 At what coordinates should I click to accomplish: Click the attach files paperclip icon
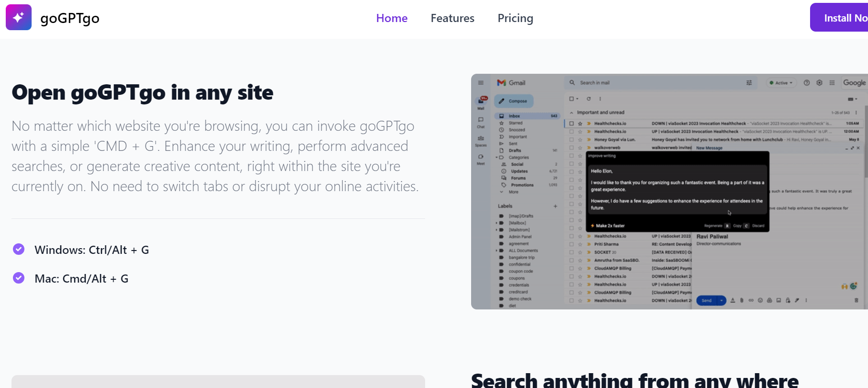tap(742, 300)
